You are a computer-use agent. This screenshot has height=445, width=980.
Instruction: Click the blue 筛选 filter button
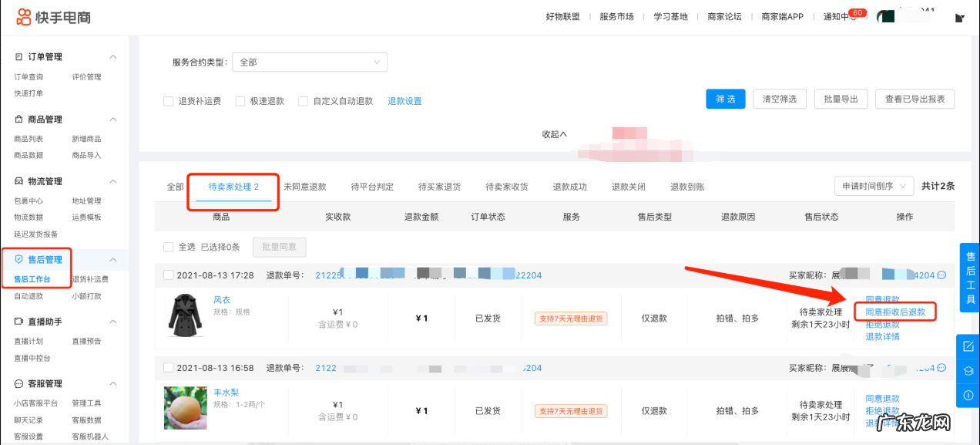tap(725, 99)
